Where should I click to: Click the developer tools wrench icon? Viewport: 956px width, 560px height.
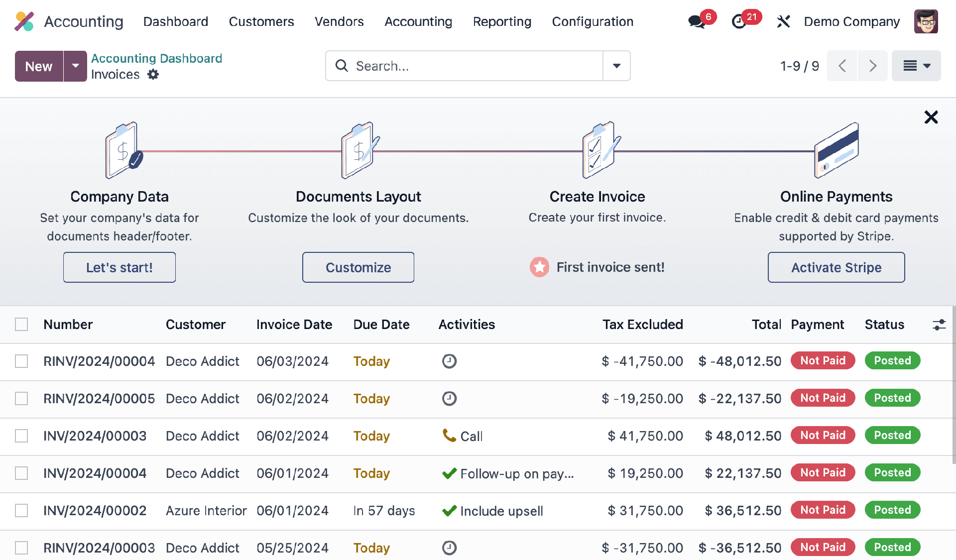783,21
